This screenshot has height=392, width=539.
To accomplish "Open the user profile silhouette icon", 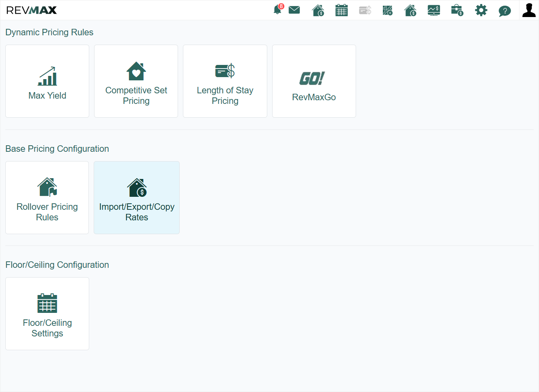I will tap(529, 10).
